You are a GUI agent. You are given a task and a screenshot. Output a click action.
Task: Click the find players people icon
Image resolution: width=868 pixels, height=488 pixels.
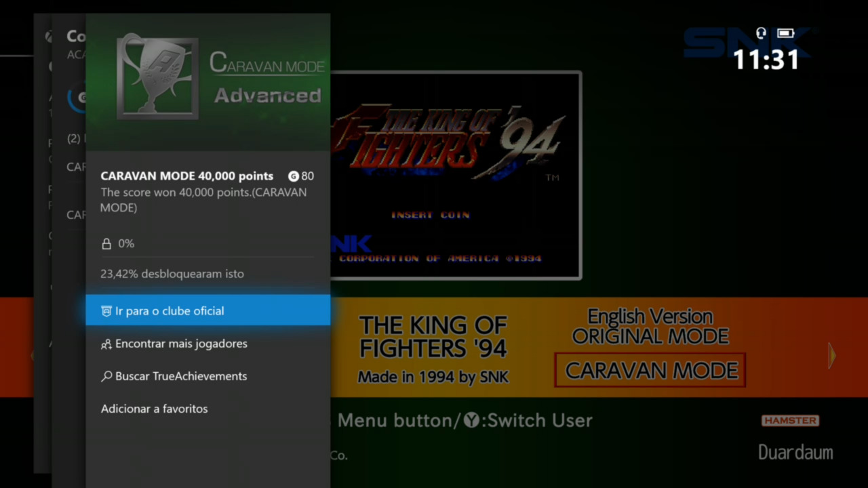tap(106, 344)
